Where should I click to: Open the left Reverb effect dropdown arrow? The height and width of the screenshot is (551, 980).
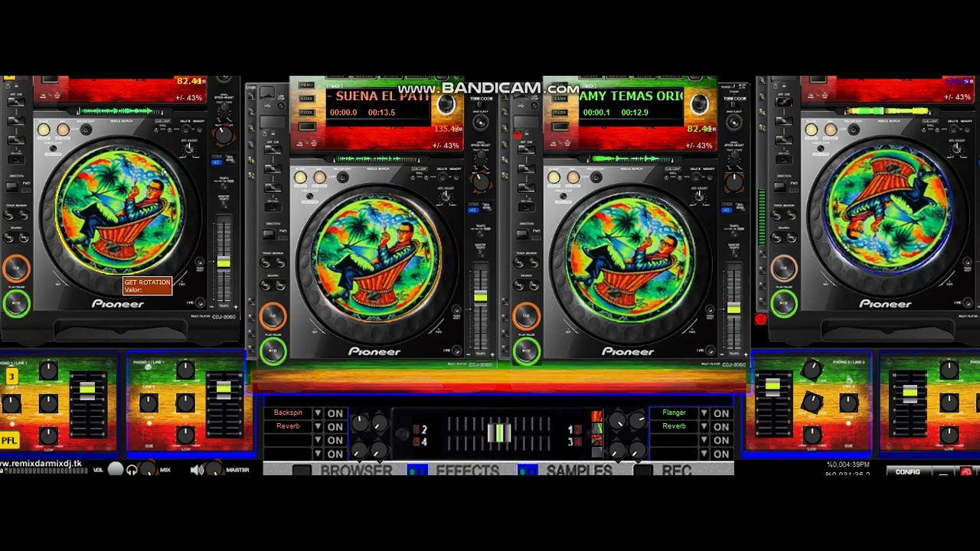(318, 426)
